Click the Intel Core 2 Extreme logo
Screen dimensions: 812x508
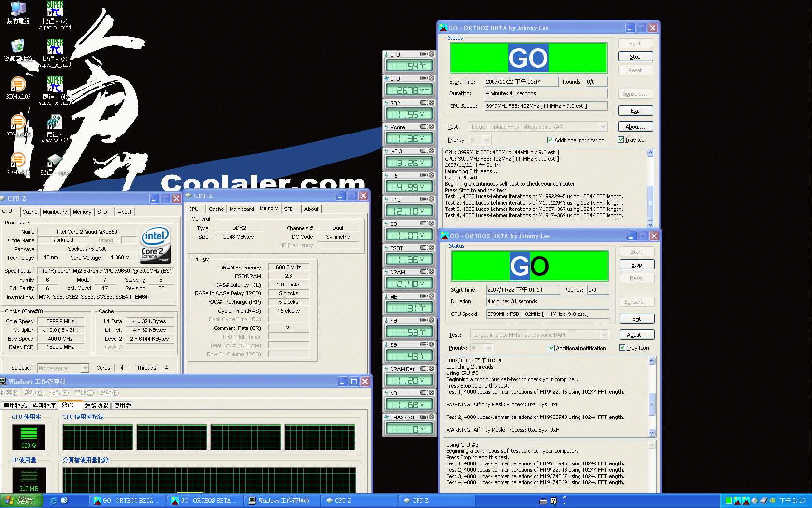coord(155,245)
